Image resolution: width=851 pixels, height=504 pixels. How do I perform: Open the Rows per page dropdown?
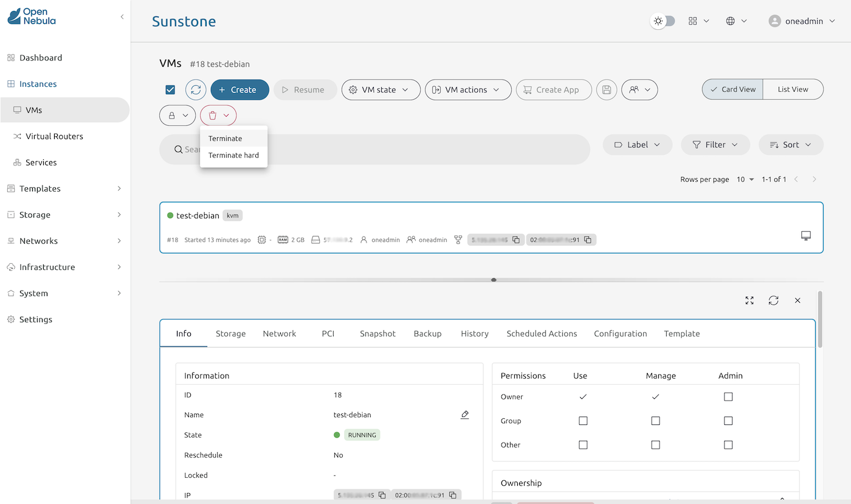click(x=745, y=179)
